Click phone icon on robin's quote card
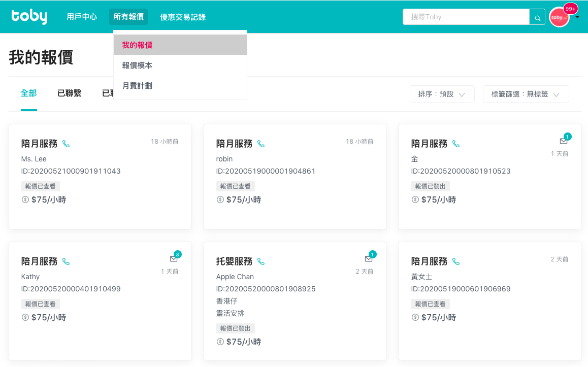This screenshot has width=588, height=367. pyautogui.click(x=261, y=144)
